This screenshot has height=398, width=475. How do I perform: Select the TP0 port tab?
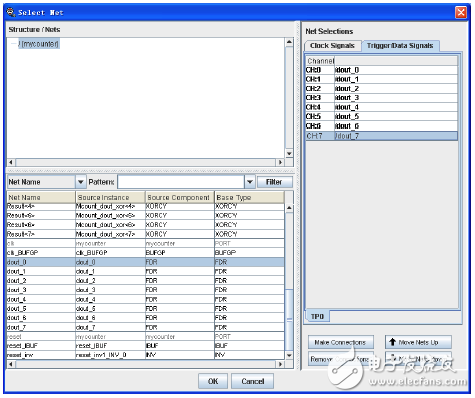(317, 316)
